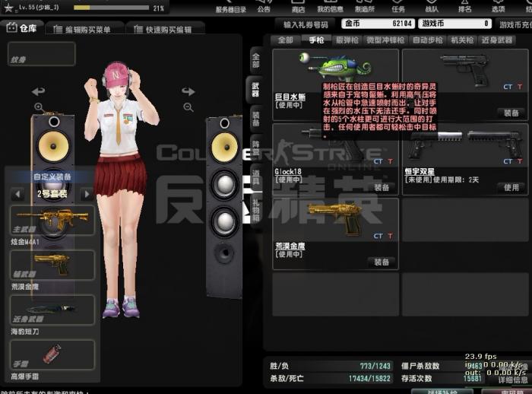Select the 炫金M4A1 primary weapon slot
Screen dimensions: 532x394
52,220
